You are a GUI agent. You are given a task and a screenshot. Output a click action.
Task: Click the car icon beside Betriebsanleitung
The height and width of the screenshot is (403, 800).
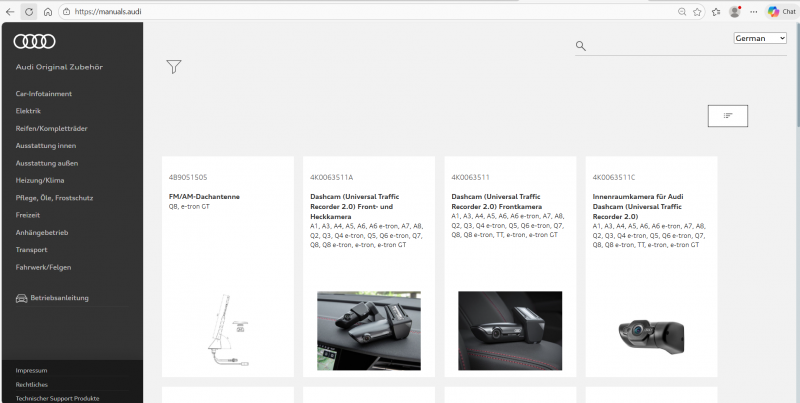(21, 298)
